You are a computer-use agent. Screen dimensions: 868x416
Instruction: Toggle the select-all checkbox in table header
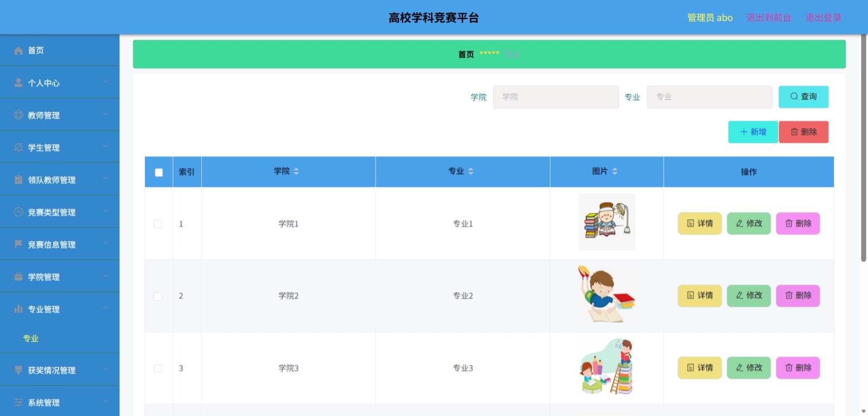click(159, 173)
